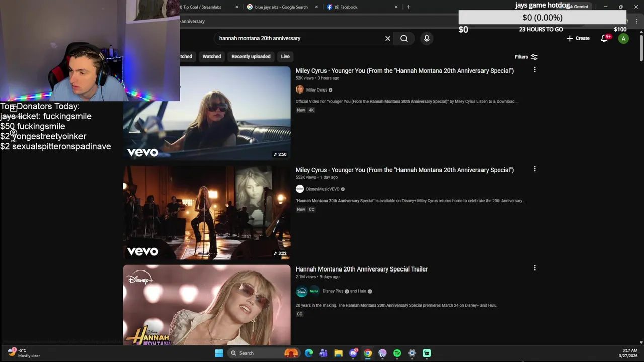Open Microsoft Teams from taskbar
644x362 pixels.
[x=324, y=353]
